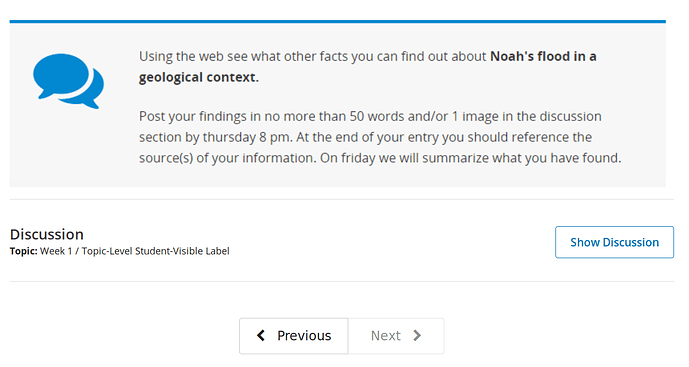Click "Week 1 / Topic-Level Student-Visible Label" text

pyautogui.click(x=134, y=251)
